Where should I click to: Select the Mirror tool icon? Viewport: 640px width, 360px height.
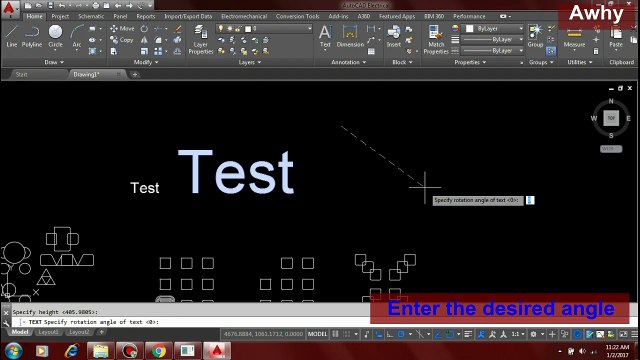point(144,40)
